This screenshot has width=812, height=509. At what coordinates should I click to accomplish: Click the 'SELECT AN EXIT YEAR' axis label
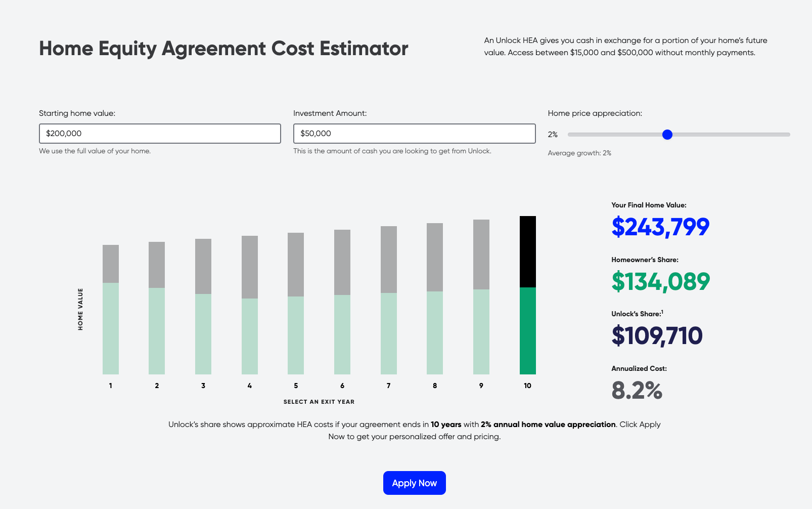pos(319,402)
